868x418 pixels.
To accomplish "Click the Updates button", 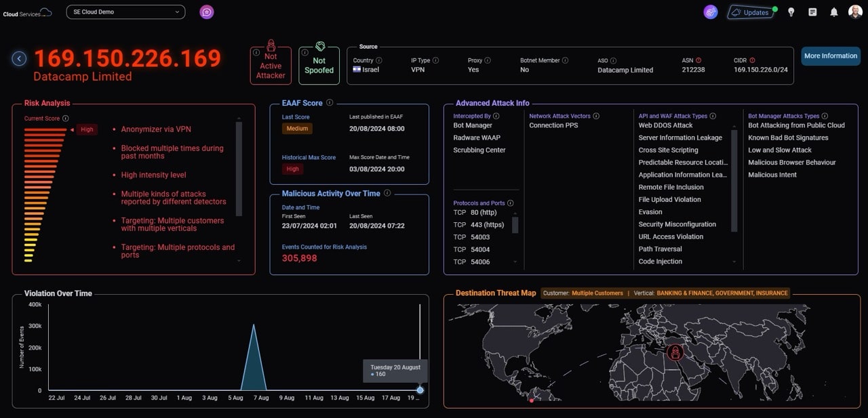I will (750, 12).
